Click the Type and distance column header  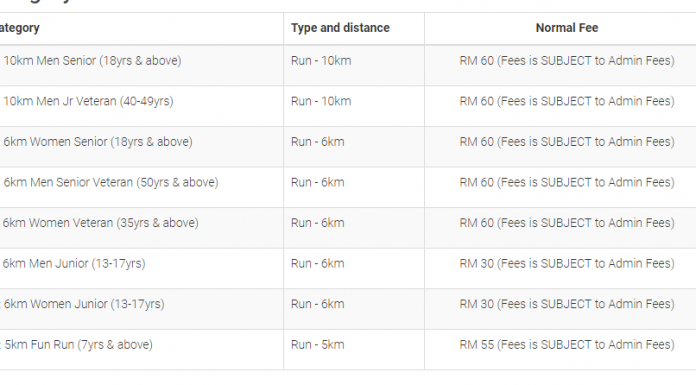(340, 28)
